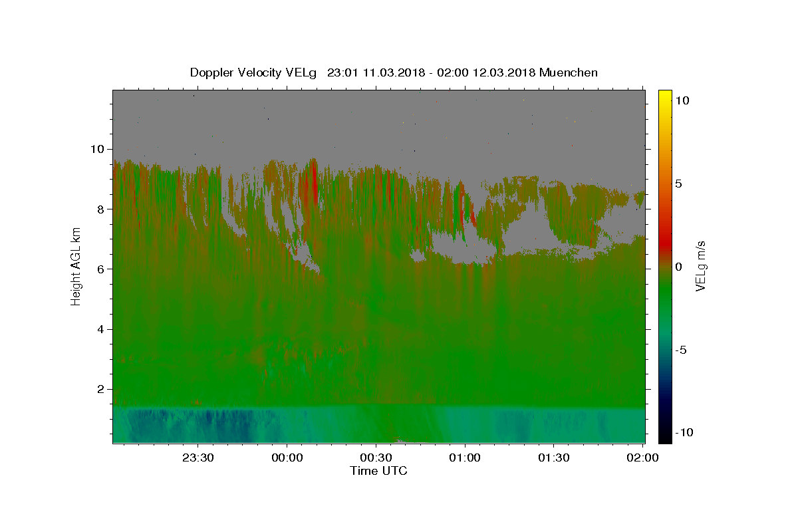Select the '02:00' time axis label
Viewport: 798px width, 532px height.
(642, 458)
